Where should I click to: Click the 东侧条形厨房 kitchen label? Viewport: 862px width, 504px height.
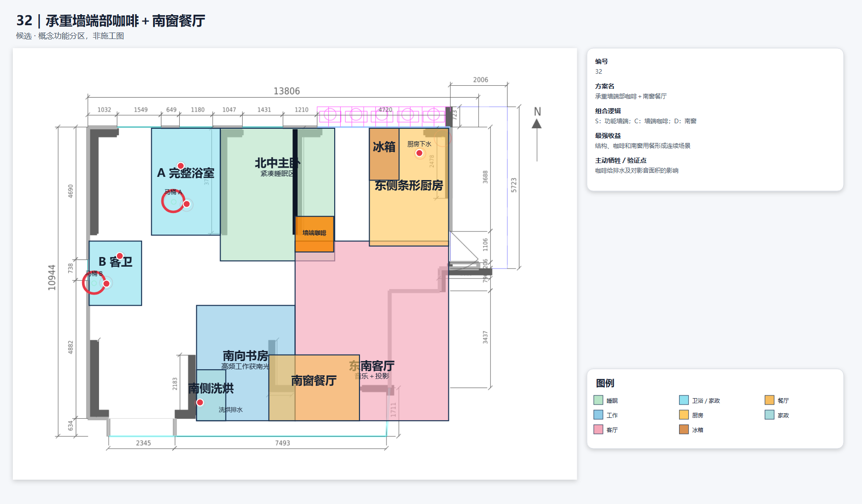[x=409, y=186]
